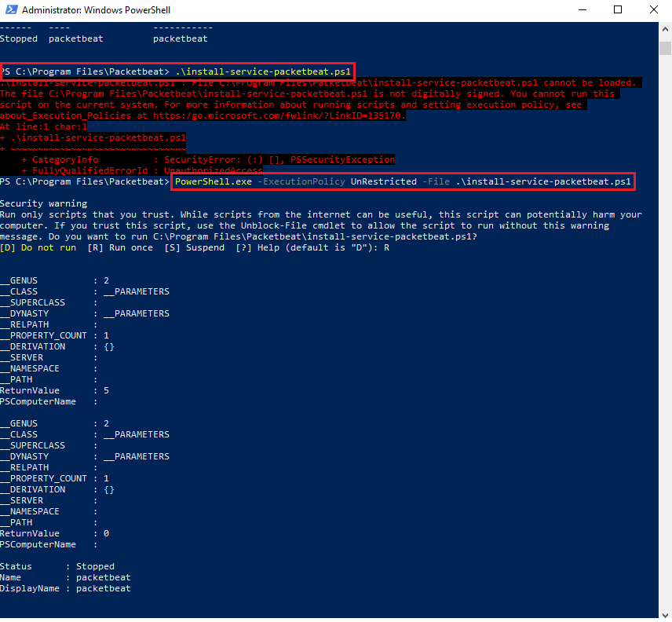Click the 'Status : Stopped' line
This screenshot has width=672, height=622.
tap(57, 567)
